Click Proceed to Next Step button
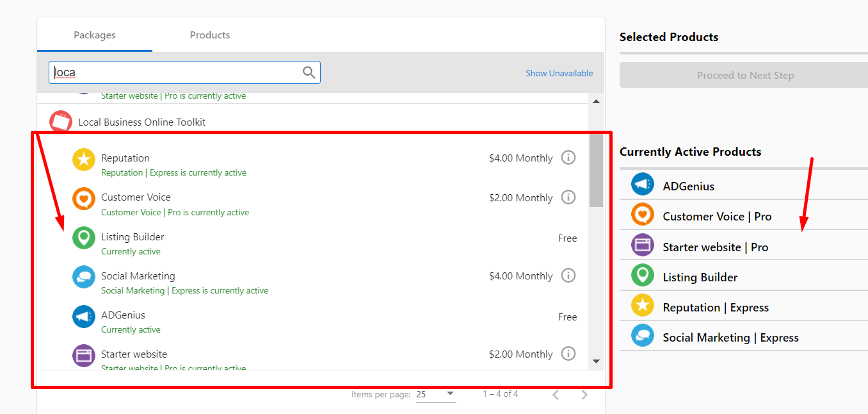868x414 pixels. 744,75
